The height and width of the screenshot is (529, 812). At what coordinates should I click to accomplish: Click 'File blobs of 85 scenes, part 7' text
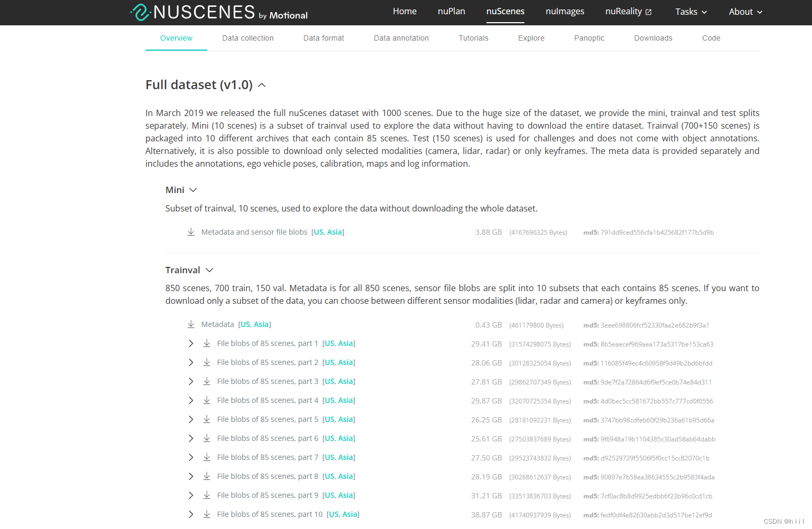[x=268, y=457]
